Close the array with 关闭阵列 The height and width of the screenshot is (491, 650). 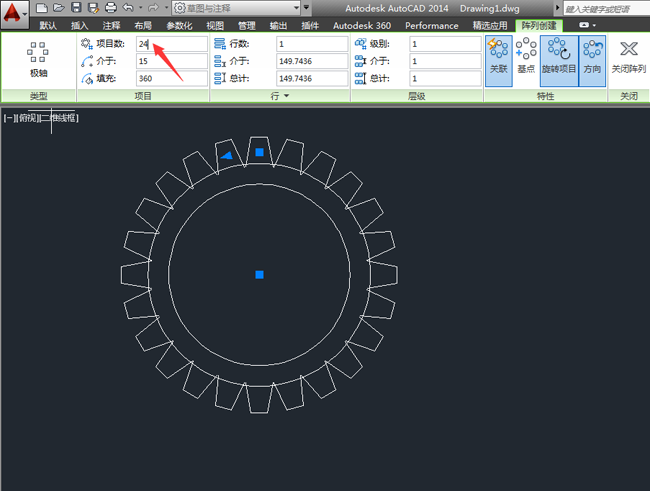(x=628, y=59)
